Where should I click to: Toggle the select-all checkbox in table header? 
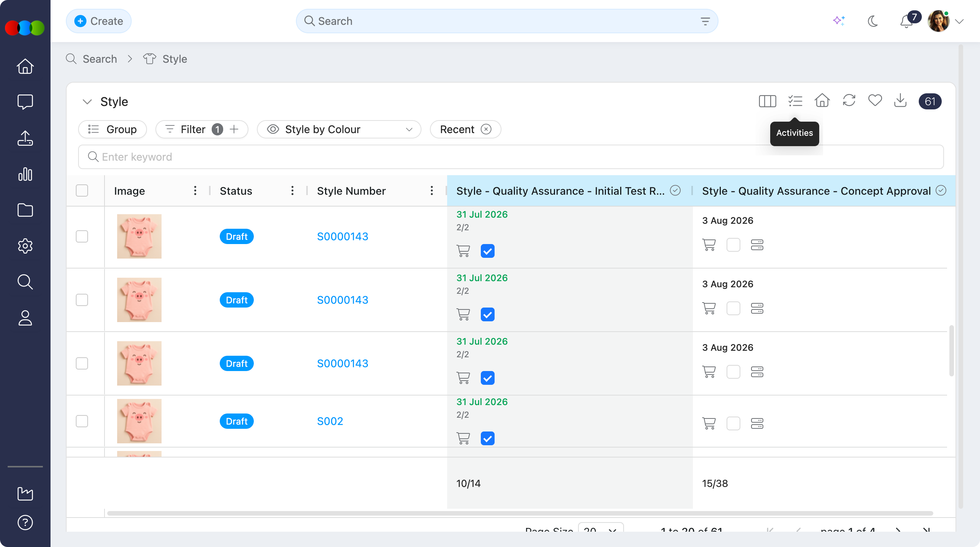(82, 190)
